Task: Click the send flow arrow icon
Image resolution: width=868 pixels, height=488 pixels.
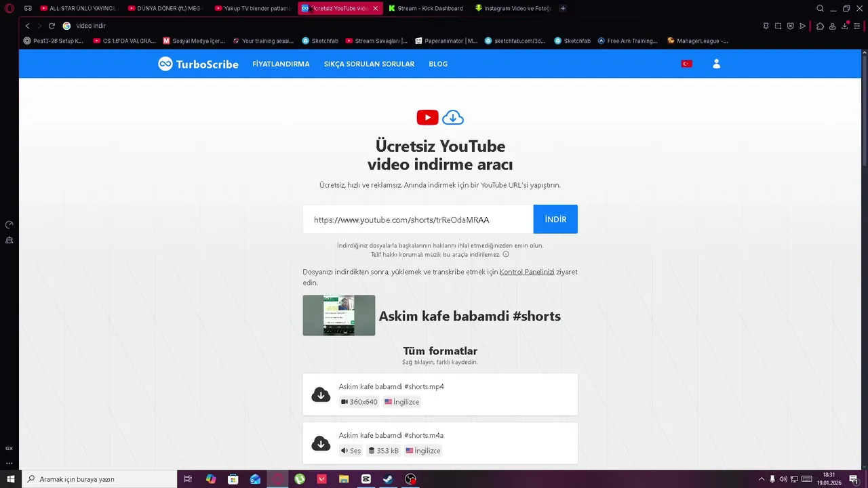Action: click(x=803, y=26)
